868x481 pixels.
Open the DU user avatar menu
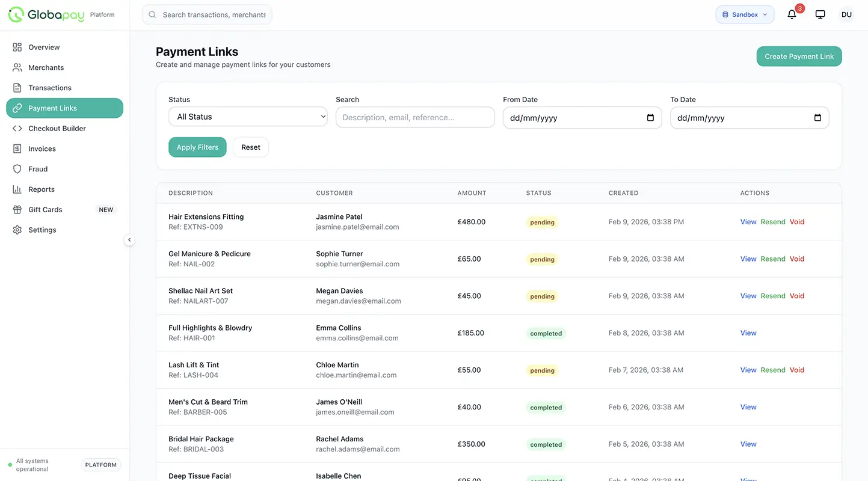coord(846,14)
